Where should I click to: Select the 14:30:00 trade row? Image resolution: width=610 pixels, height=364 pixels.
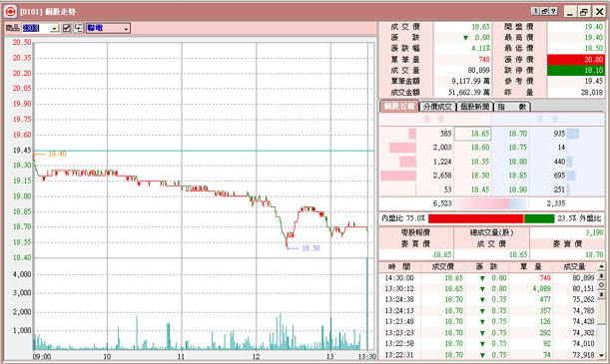[488, 278]
